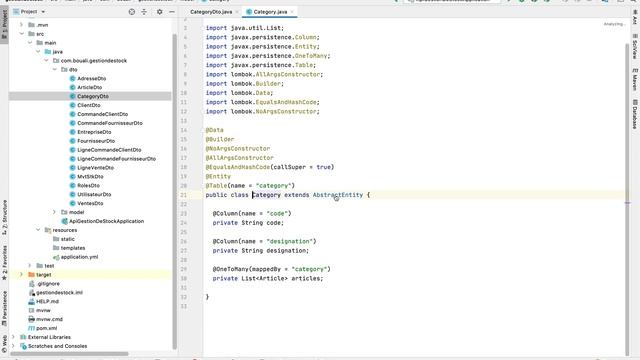Click the Project panel horizontal scrollbar
640x360 pixels.
coord(69,354)
